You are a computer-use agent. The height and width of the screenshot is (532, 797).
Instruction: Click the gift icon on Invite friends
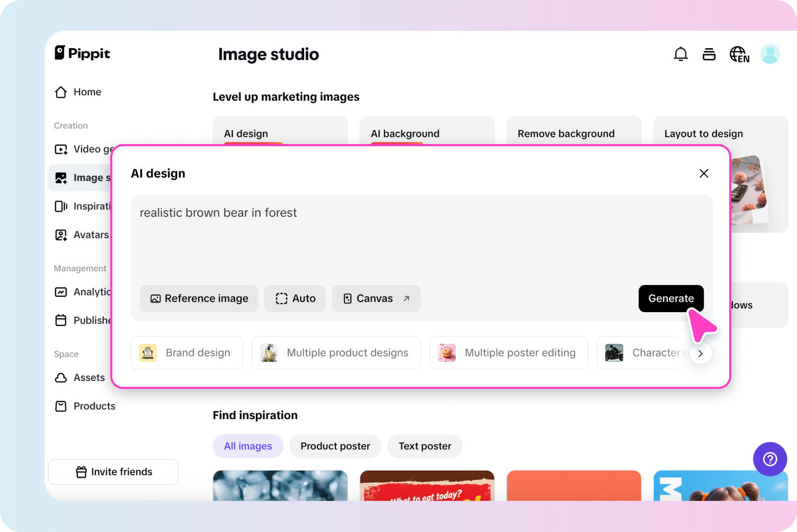tap(81, 472)
